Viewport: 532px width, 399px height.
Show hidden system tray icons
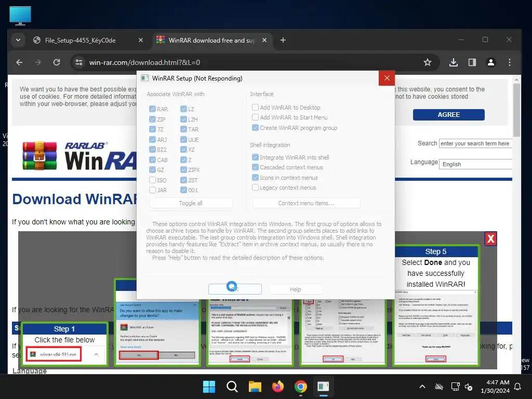coord(422,387)
